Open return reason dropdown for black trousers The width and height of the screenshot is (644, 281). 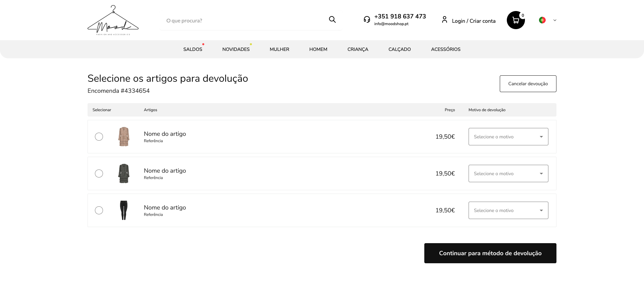(508, 210)
